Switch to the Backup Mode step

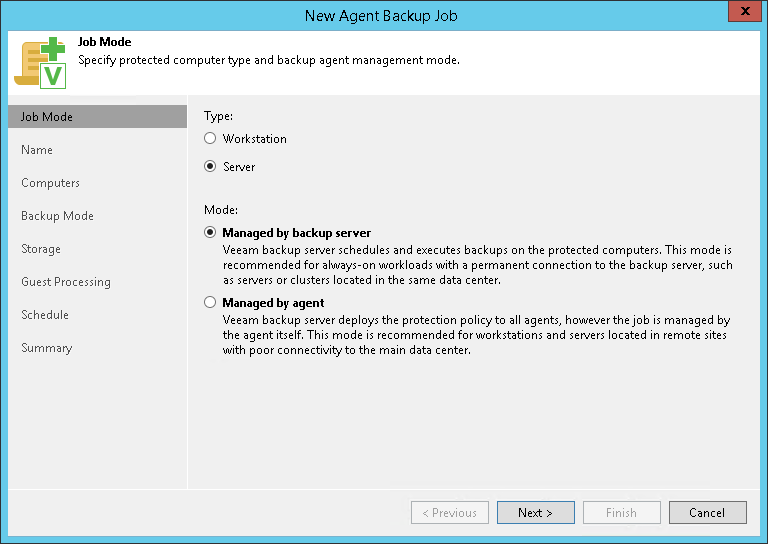click(x=57, y=216)
